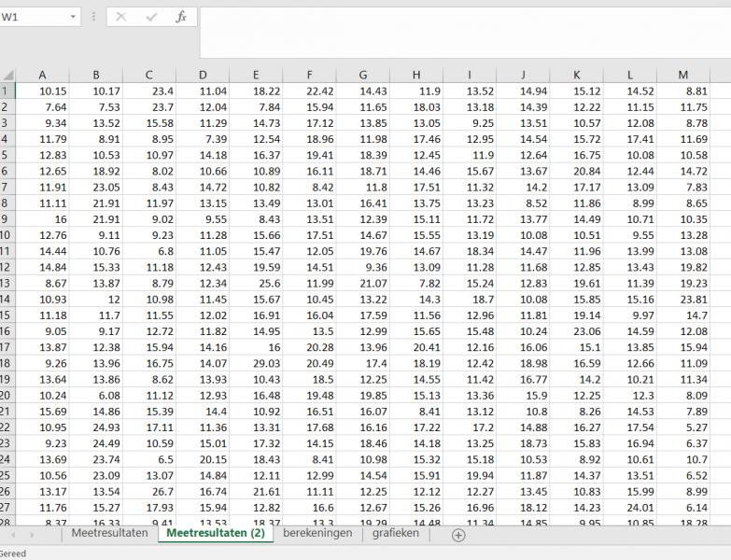This screenshot has width=731, height=560.
Task: Open the berekeningen sheet tab
Action: click(x=317, y=534)
